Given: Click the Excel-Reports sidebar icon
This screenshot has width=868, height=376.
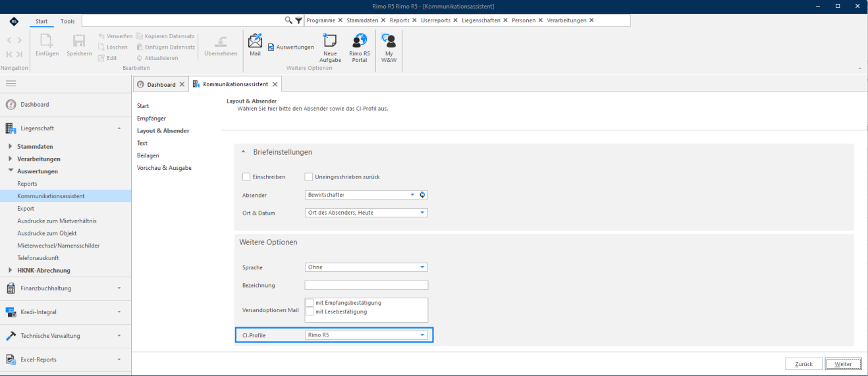Looking at the screenshot, I should point(11,360).
